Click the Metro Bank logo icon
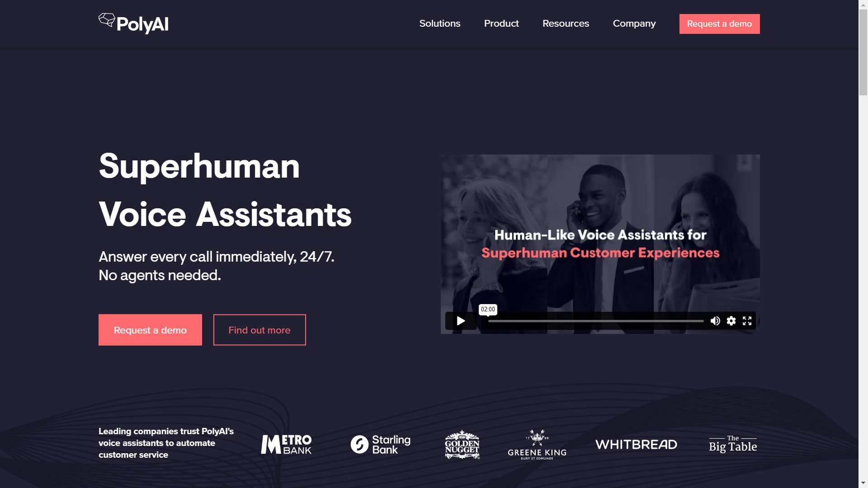Screen dimensions: 868x488 click(287, 444)
